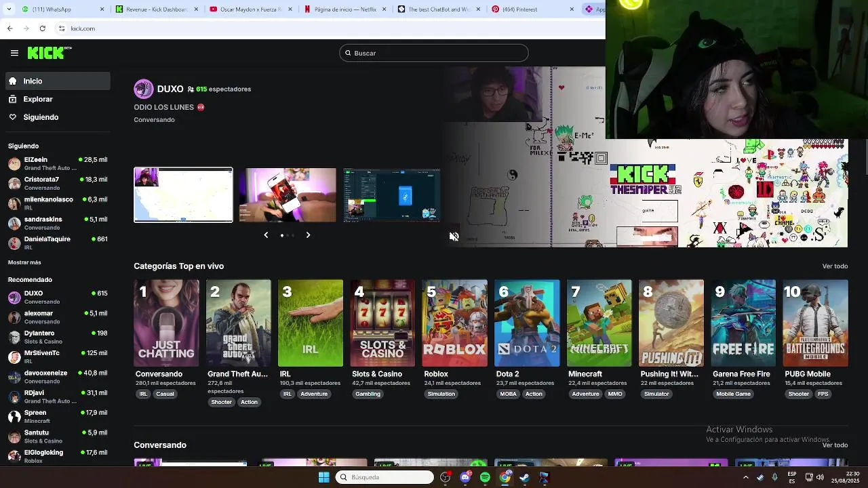Open the Roblox category cover
Screen dimensions: 868x488
click(454, 323)
